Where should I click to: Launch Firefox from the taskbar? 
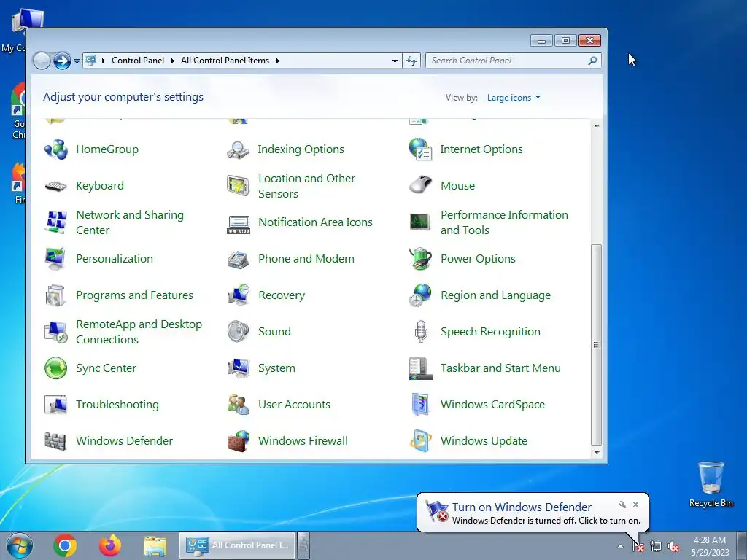pos(110,545)
